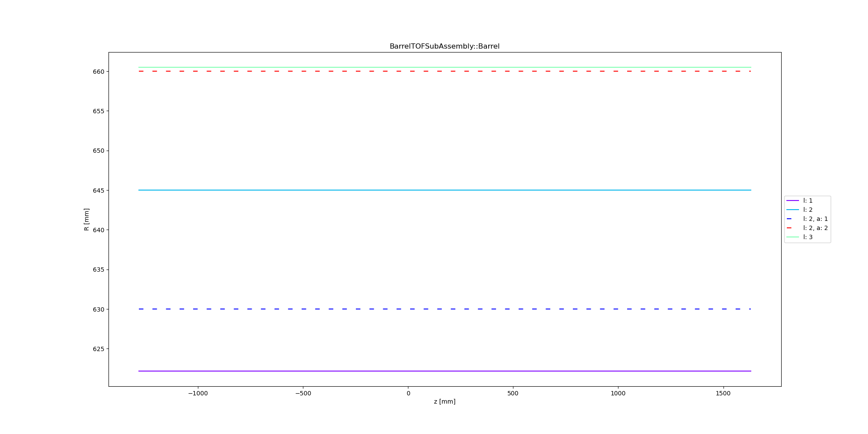This screenshot has width=868, height=434.
Task: Click the 1500 x-axis tick label
Action: pyautogui.click(x=723, y=393)
